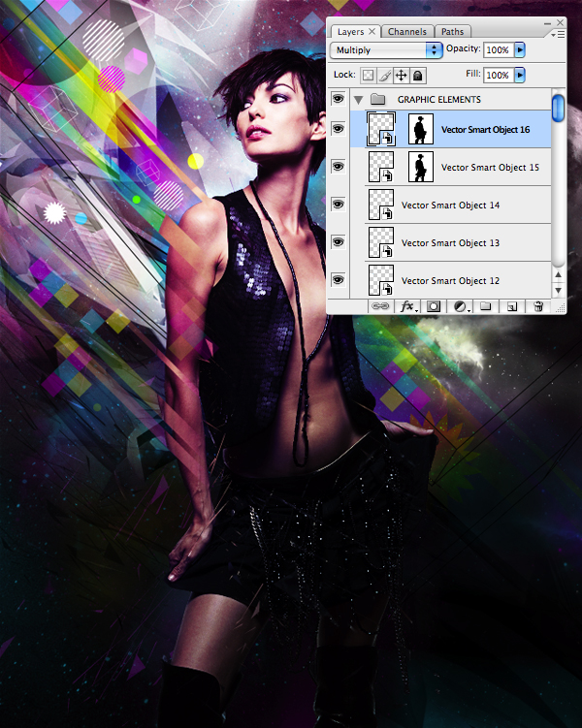This screenshot has height=728, width=582.
Task: Open the Multiply blend mode dropdown
Action: click(386, 50)
